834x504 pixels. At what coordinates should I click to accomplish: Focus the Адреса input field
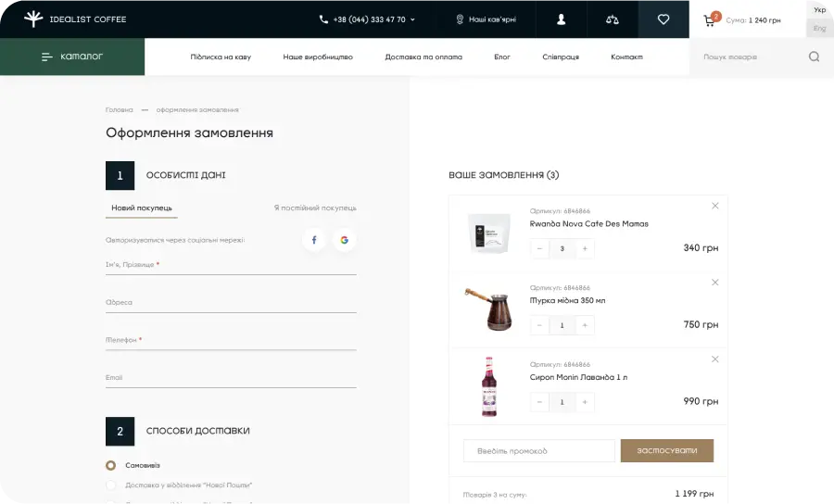231,303
